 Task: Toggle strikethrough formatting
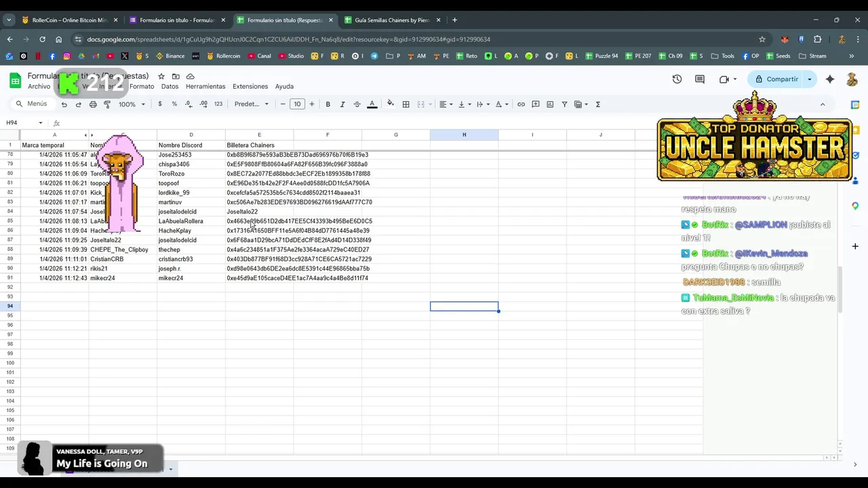tap(357, 104)
